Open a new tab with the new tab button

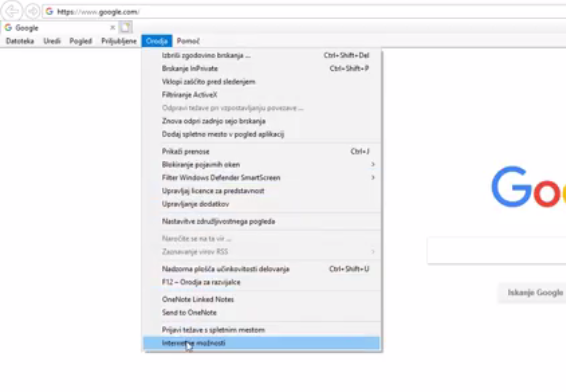point(126,27)
